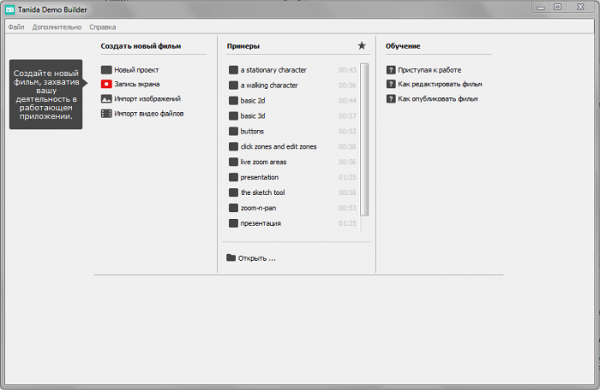Open 'live zoom areas' example
The image size is (600, 390).
pos(263,162)
